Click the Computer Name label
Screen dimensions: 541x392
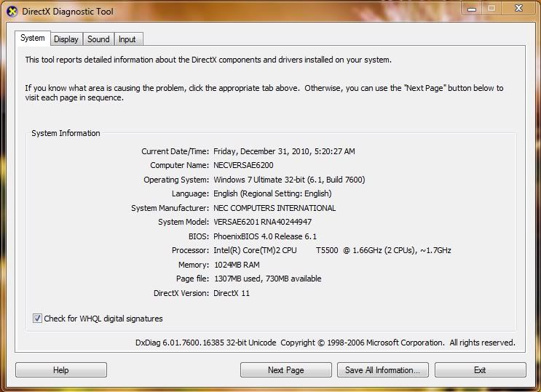pos(179,165)
